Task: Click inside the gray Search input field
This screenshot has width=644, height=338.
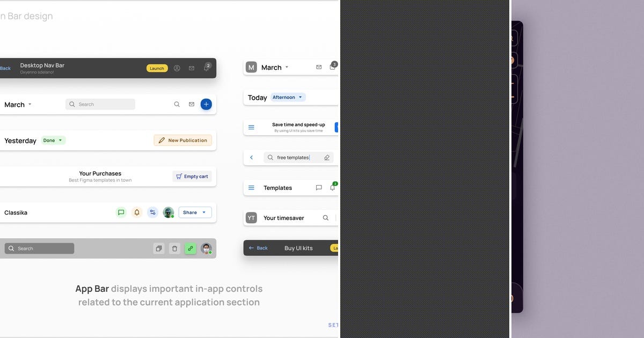Action: 40,248
